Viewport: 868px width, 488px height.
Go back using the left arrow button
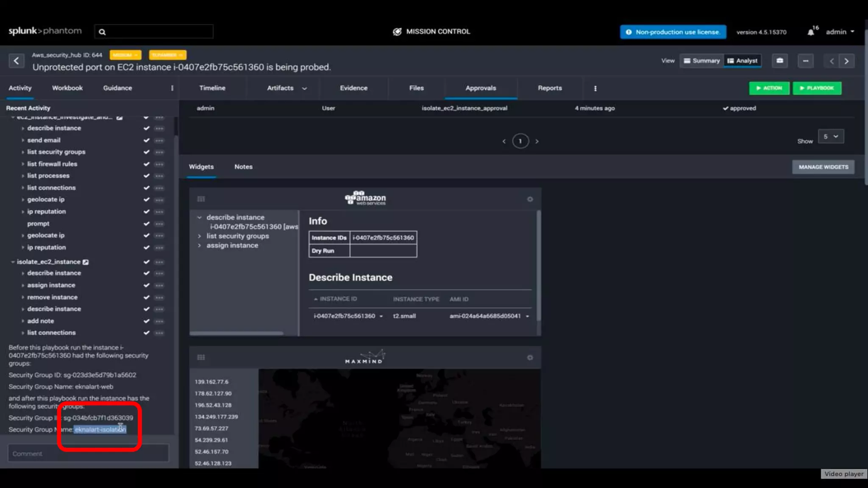[16, 61]
